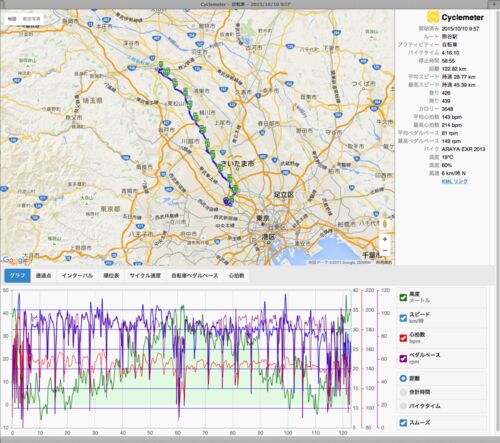Image resolution: width=500 pixels, height=443 pixels.
Task: Click the 122.62 km distance value
Action: 454,69
